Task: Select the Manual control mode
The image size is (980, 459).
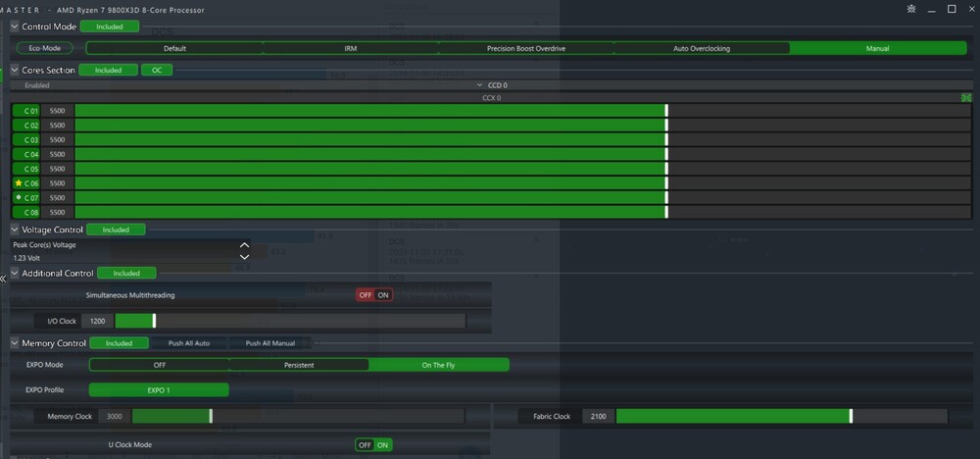Action: tap(878, 48)
